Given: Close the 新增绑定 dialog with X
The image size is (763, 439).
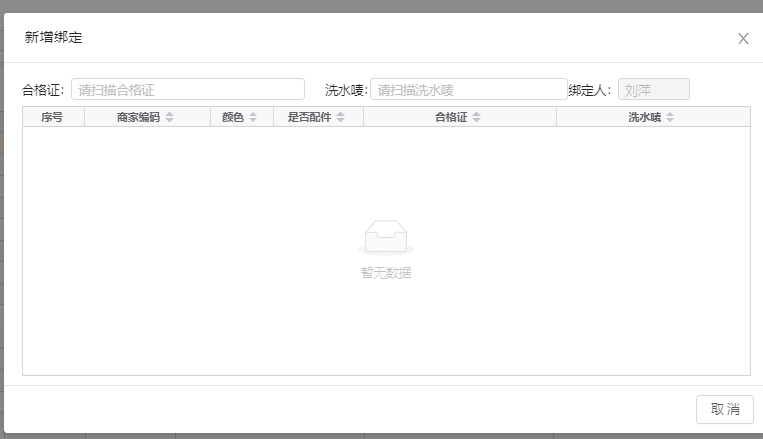Looking at the screenshot, I should coord(743,39).
